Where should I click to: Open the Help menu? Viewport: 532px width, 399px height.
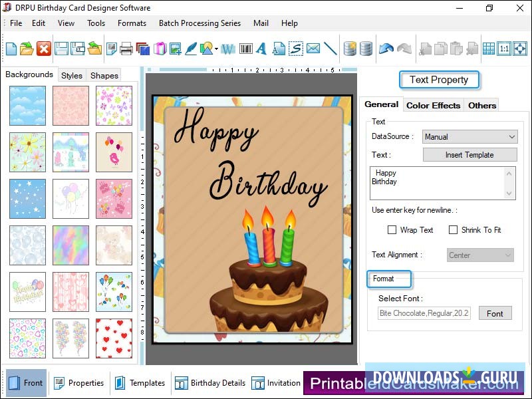tap(289, 23)
